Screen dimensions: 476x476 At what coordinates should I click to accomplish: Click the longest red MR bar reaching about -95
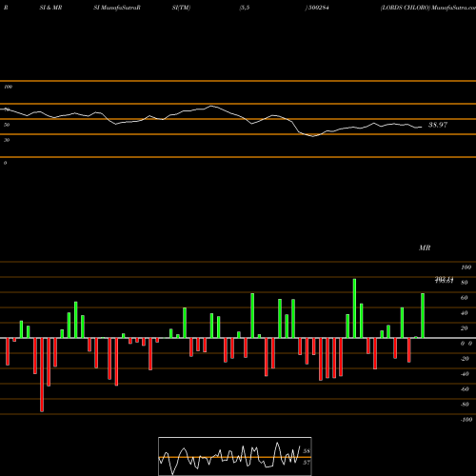coord(42,375)
